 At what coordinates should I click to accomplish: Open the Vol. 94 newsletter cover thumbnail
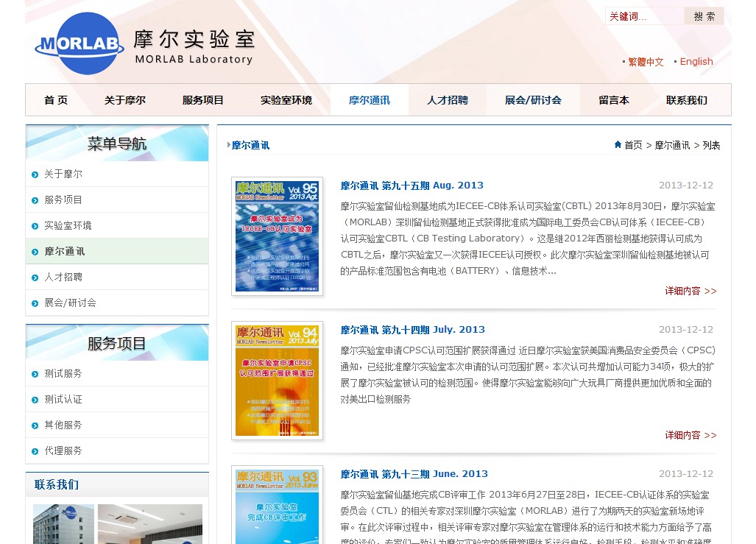click(x=278, y=381)
